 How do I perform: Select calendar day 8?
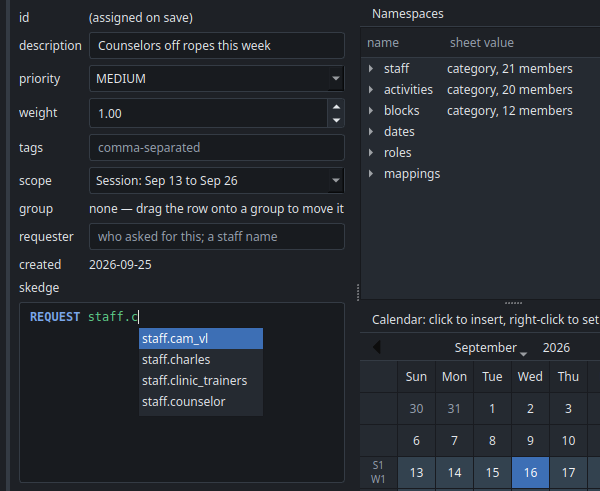(x=492, y=440)
